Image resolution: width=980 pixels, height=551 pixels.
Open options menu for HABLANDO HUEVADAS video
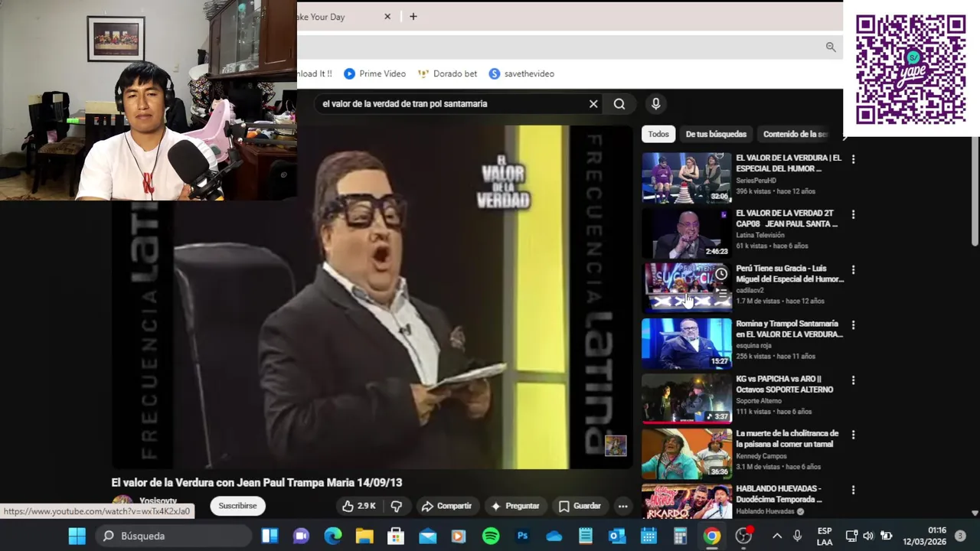[853, 490]
